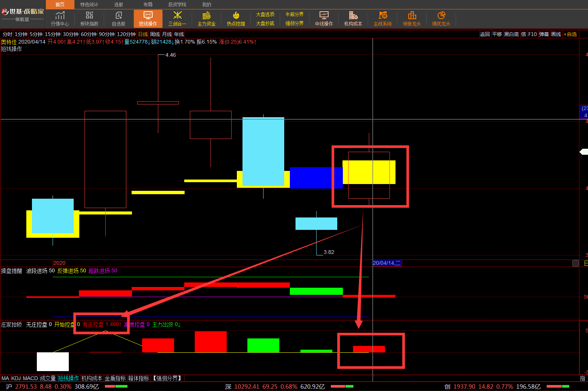Select 短线操作 short-term operation icon
The width and height of the screenshot is (588, 391).
(148, 18)
